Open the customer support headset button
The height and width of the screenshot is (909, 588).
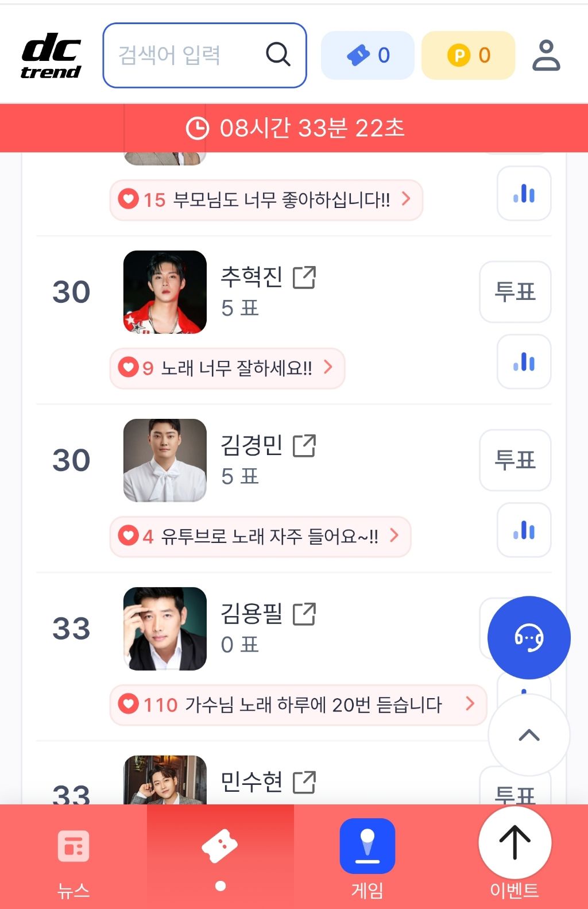(x=529, y=637)
